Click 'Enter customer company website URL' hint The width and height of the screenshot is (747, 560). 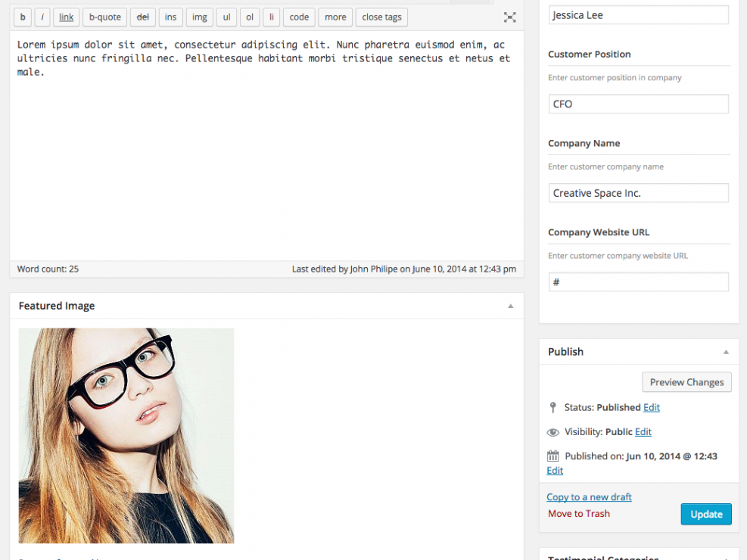click(618, 256)
